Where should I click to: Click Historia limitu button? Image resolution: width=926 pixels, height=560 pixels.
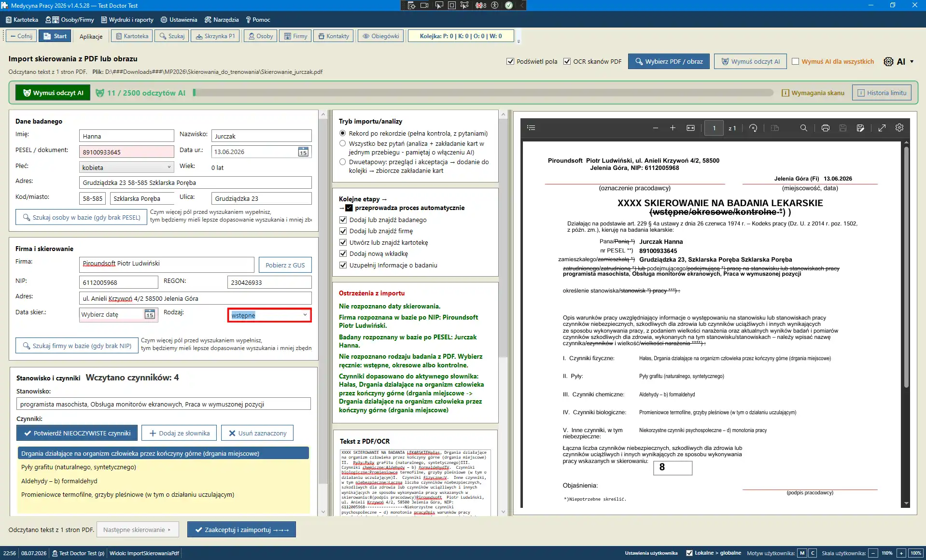pos(882,93)
